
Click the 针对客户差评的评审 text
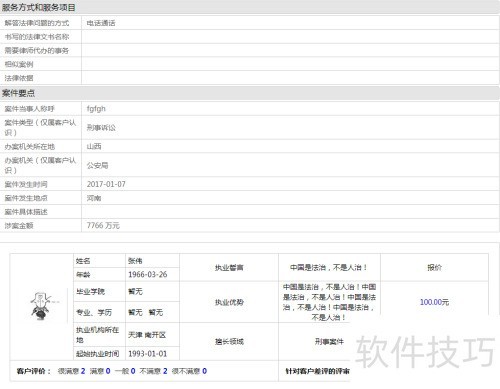317,371
